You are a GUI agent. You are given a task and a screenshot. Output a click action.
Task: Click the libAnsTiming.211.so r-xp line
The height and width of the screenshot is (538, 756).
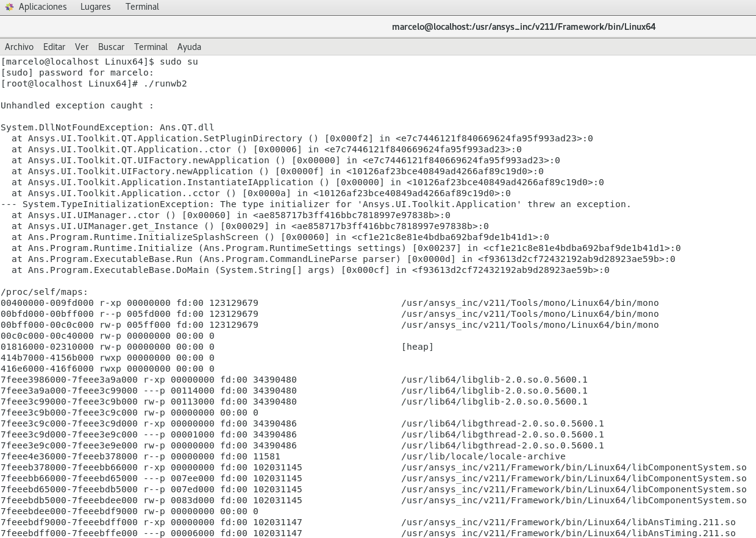click(368, 522)
